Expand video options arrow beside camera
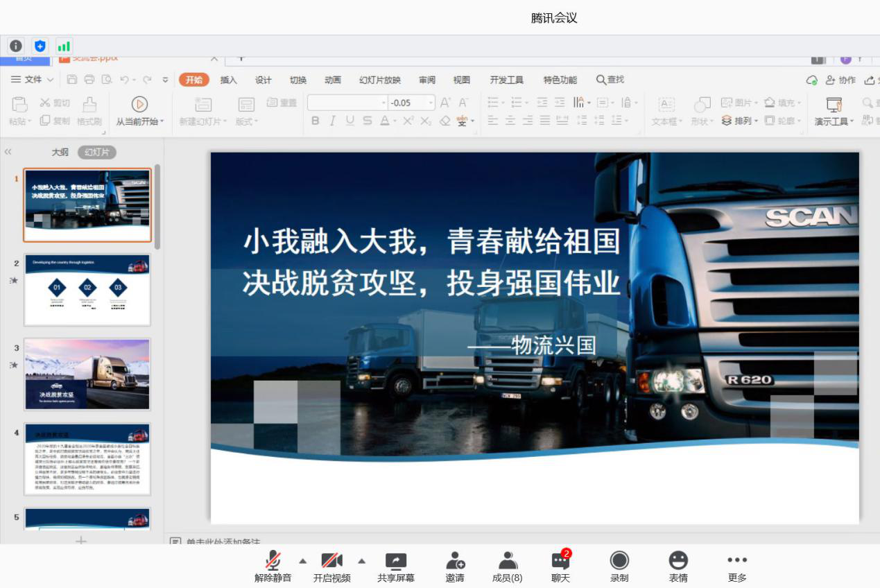880x588 pixels. click(x=361, y=560)
